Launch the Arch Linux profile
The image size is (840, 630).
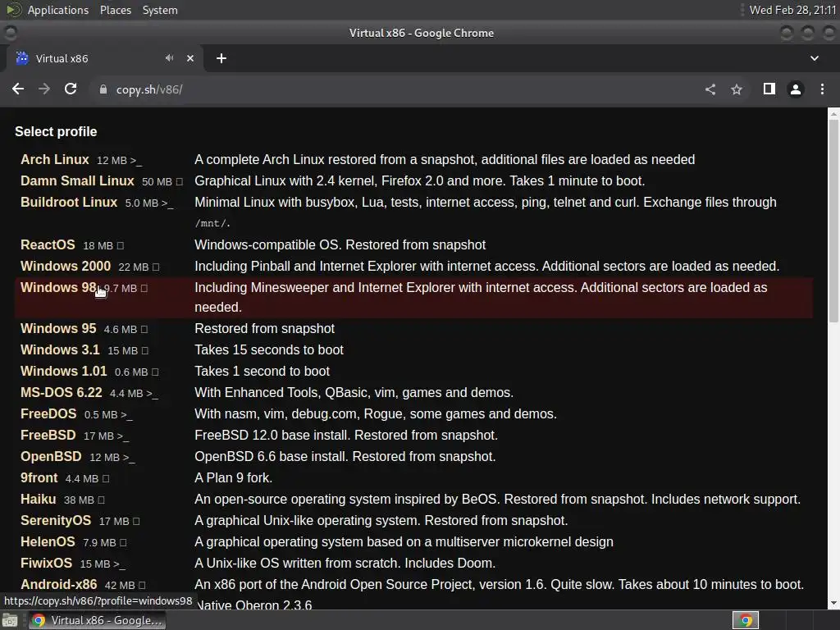point(55,160)
